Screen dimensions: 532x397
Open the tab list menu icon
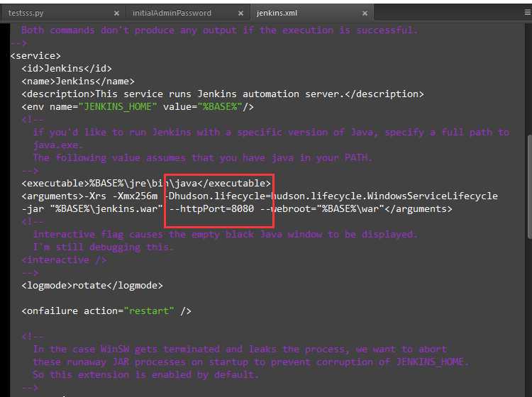(x=528, y=13)
